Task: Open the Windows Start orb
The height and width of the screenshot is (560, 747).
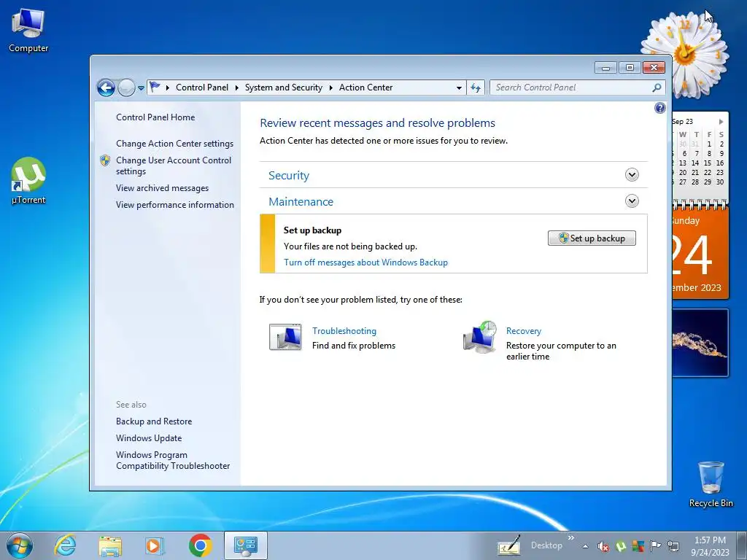Action: [20, 545]
